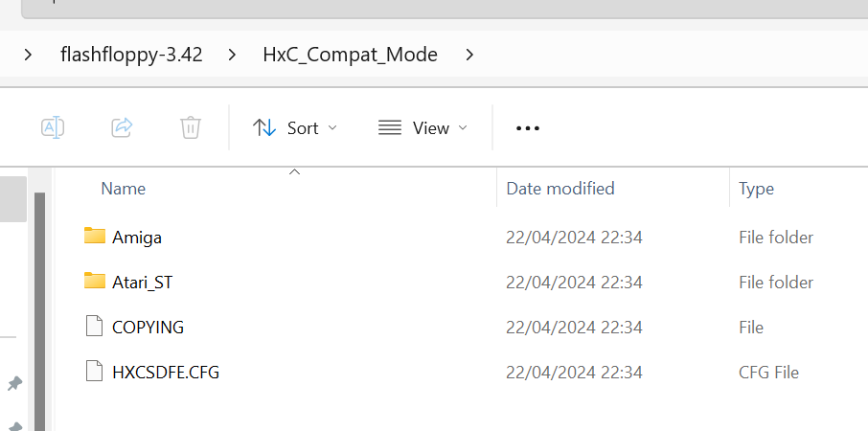Screen dimensions: 868x431
Task: Click the Share icon in toolbar
Action: [x=122, y=127]
